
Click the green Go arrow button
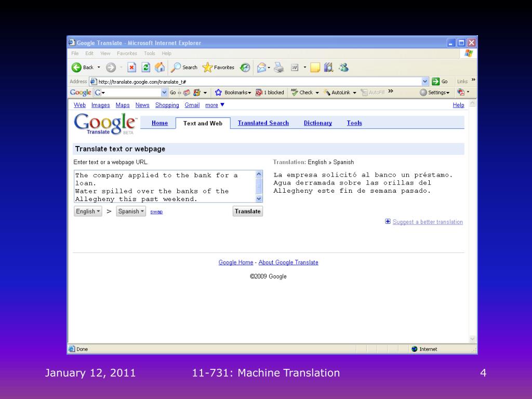coord(436,82)
